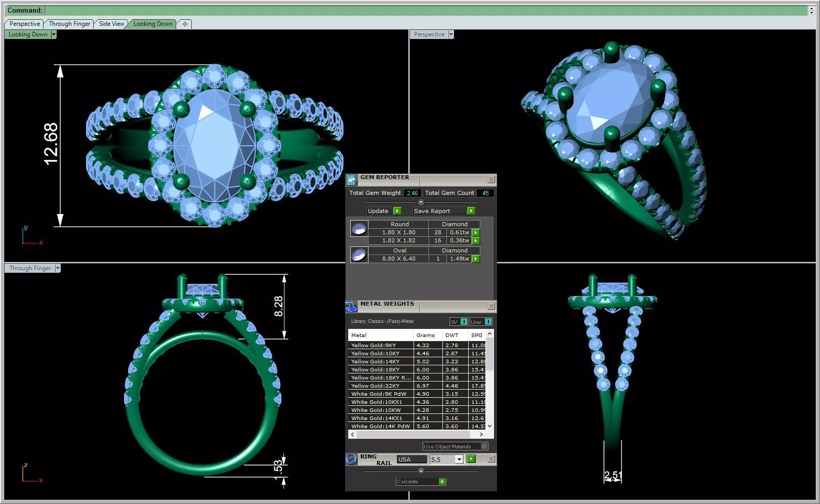Click the Ring Rail panel icon

tap(351, 459)
